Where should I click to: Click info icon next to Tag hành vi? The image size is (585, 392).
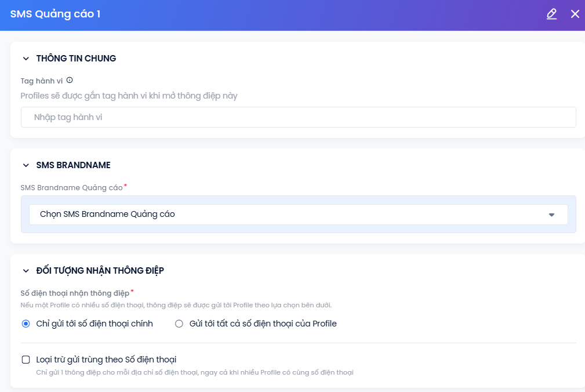[x=70, y=80]
